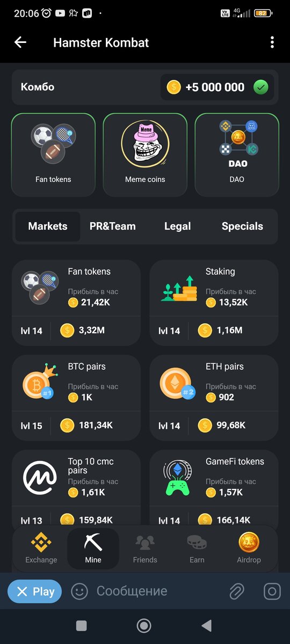Select the DAO combo card
This screenshot has height=644, width=290.
coord(237,155)
